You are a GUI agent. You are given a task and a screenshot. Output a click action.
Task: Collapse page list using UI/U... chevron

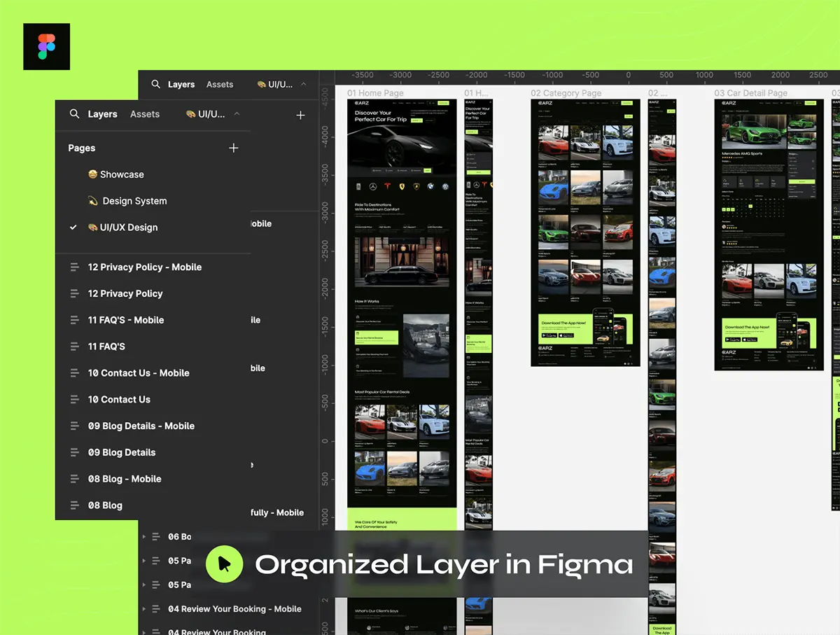click(237, 113)
